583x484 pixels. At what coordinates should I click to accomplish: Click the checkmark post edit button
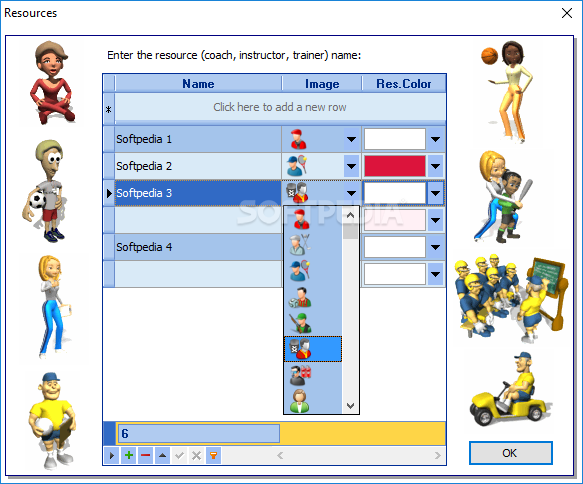pyautogui.click(x=180, y=455)
